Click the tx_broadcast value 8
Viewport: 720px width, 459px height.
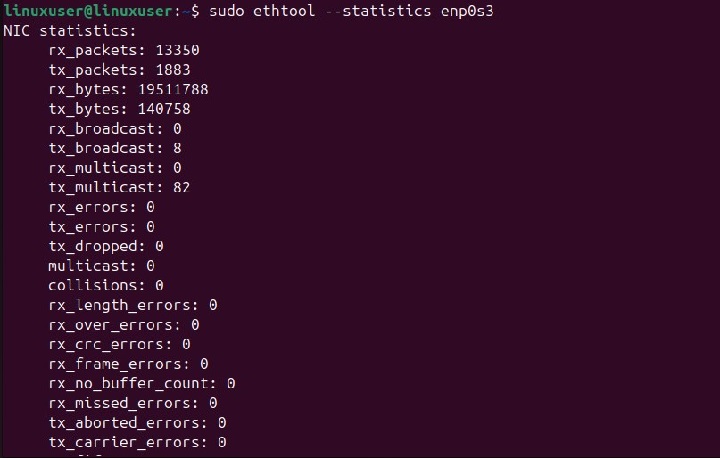(x=176, y=148)
